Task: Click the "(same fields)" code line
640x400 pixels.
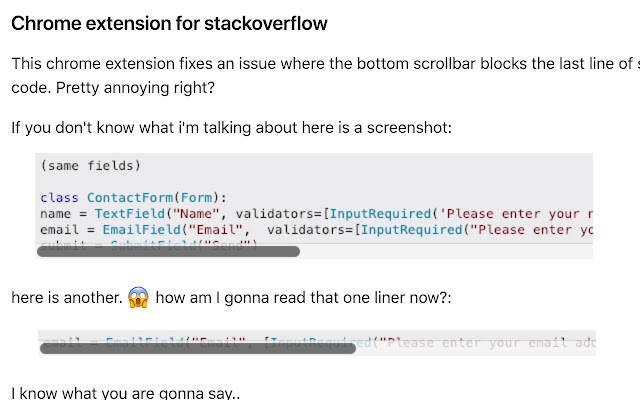Action: [x=90, y=166]
